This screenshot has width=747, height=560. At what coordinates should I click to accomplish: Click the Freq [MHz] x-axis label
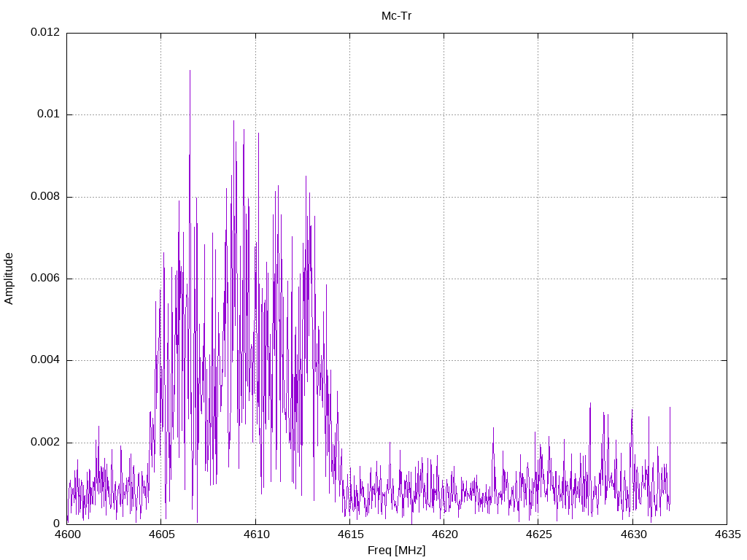(396, 551)
